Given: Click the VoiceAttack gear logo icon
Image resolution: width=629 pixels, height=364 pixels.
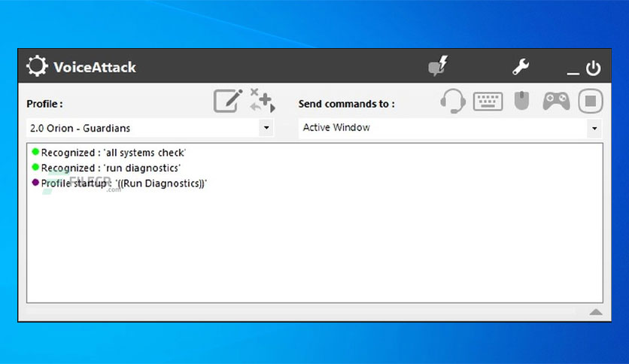Looking at the screenshot, I should (x=37, y=66).
